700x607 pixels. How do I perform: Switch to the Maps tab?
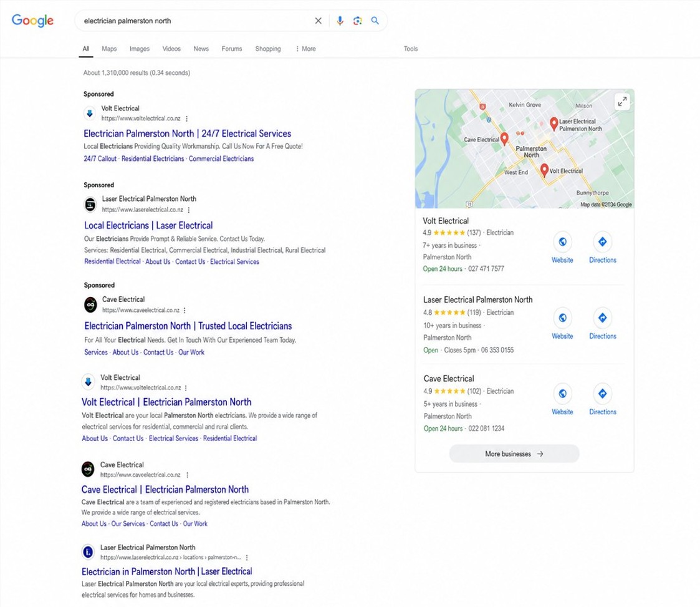tap(109, 49)
